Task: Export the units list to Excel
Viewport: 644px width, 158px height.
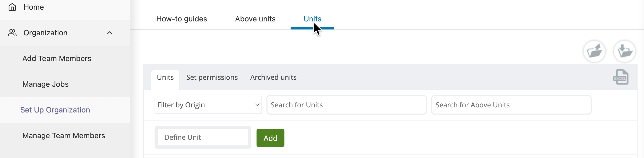Action: click(621, 77)
